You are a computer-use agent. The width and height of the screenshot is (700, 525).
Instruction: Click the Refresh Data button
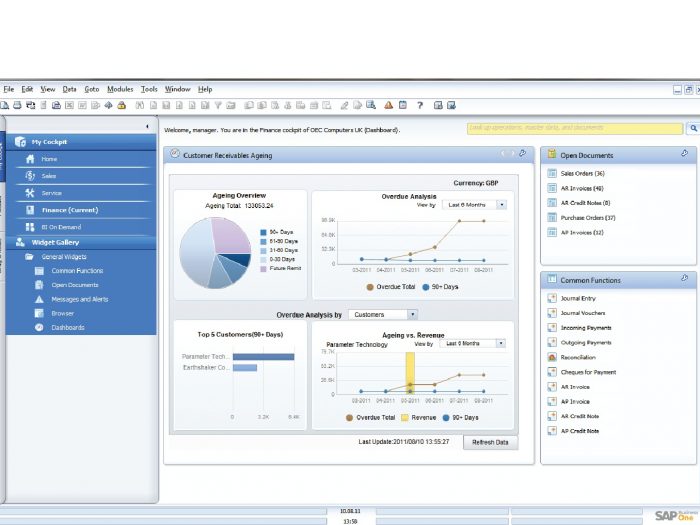[490, 442]
